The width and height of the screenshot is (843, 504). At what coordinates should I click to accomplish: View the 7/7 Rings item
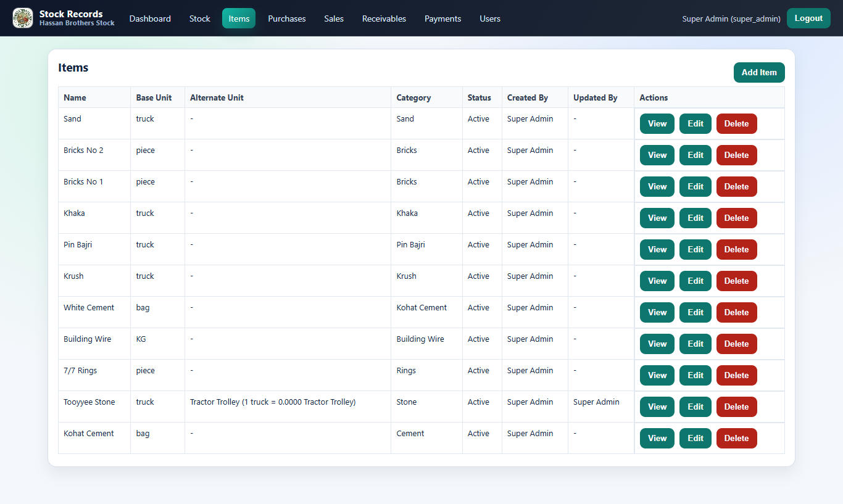click(657, 375)
